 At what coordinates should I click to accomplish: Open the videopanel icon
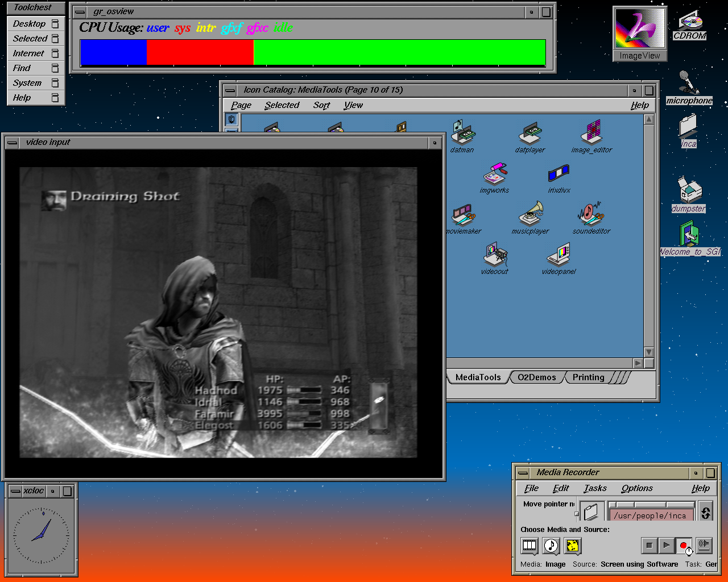(559, 254)
